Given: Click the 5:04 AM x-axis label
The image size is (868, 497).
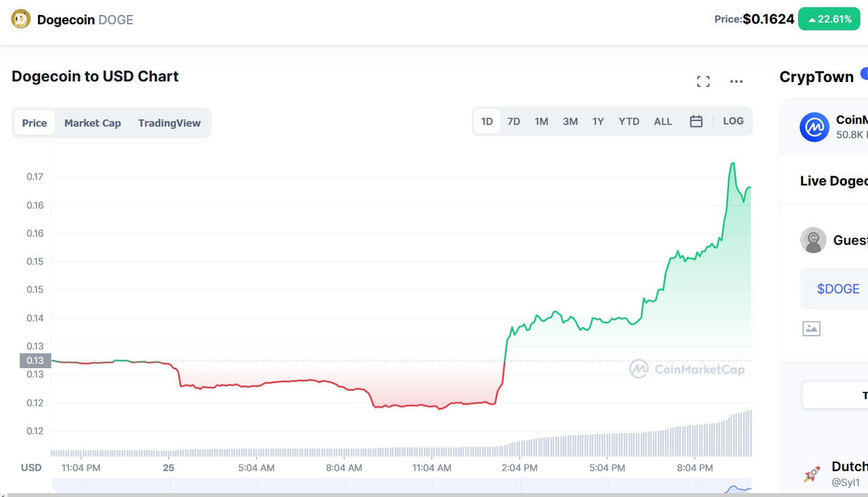Looking at the screenshot, I should 256,468.
